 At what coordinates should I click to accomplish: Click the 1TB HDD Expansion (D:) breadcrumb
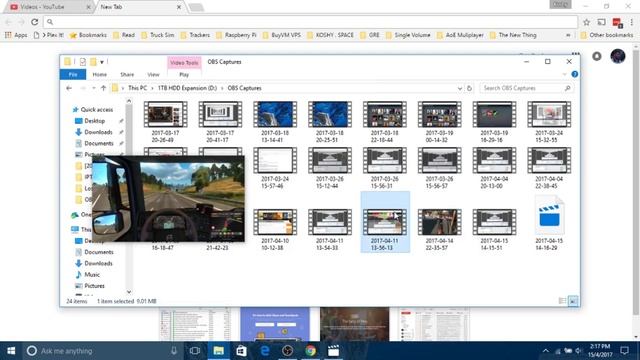(187, 88)
